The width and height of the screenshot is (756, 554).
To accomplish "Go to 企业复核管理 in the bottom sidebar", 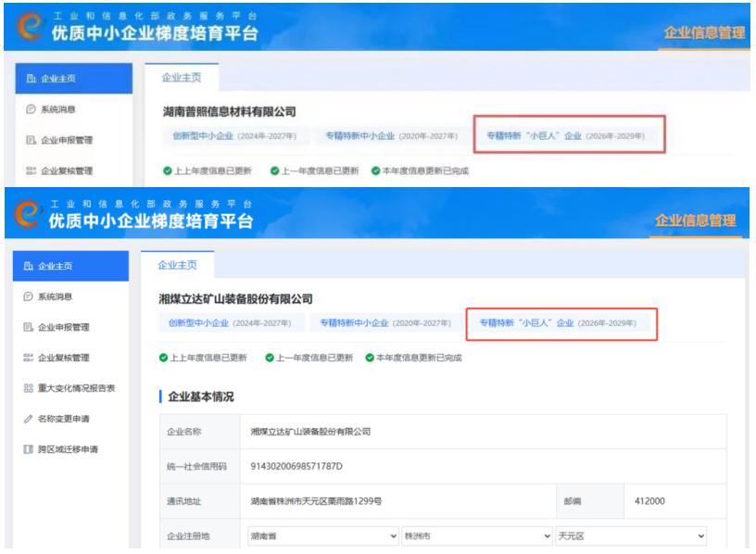I will pyautogui.click(x=70, y=358).
